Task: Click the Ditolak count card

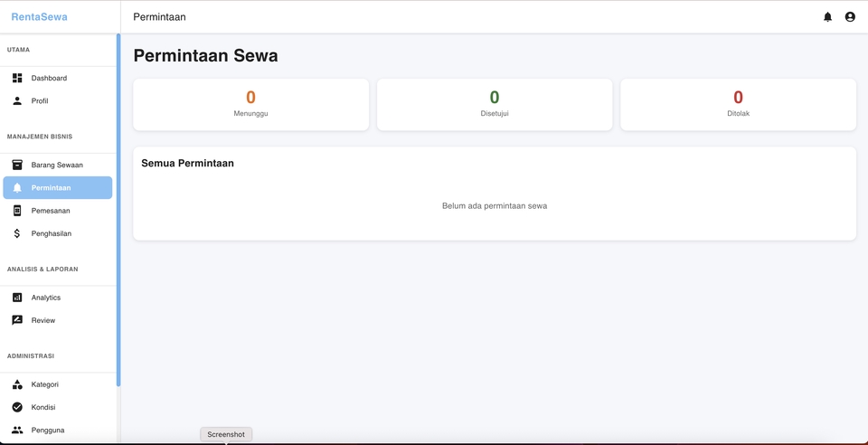Action: click(x=738, y=104)
